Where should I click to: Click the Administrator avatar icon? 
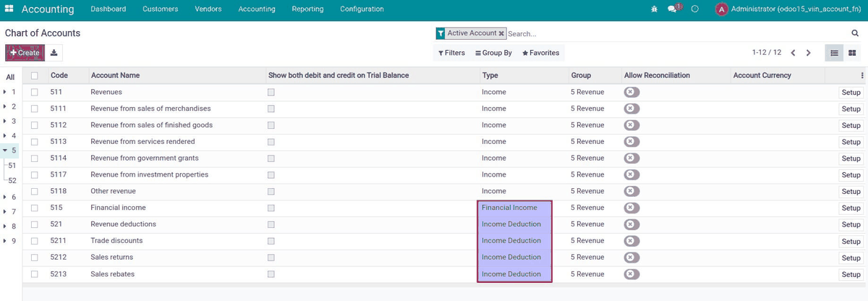(721, 9)
